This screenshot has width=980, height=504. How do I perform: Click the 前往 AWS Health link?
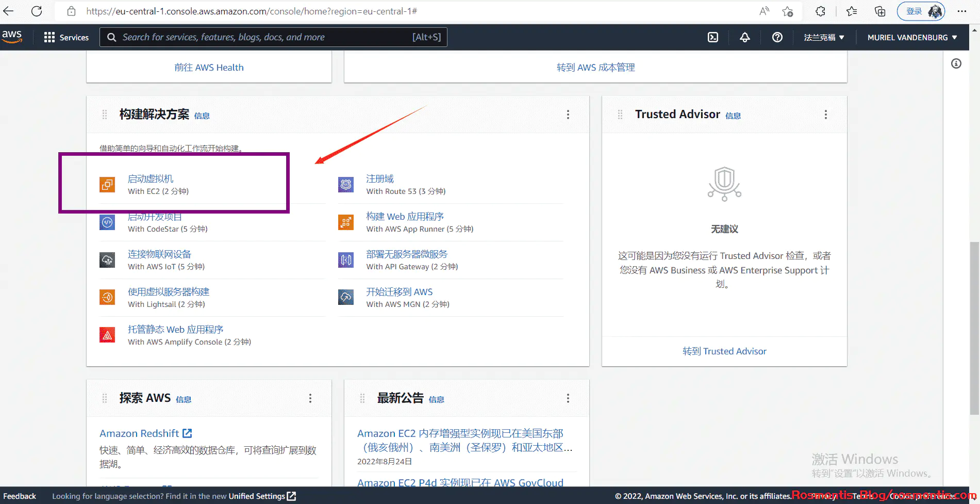[209, 68]
